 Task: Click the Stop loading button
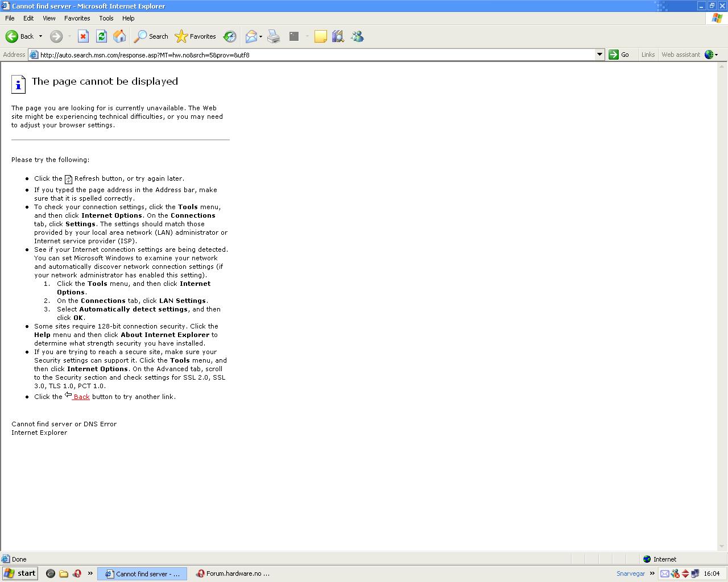tap(83, 36)
